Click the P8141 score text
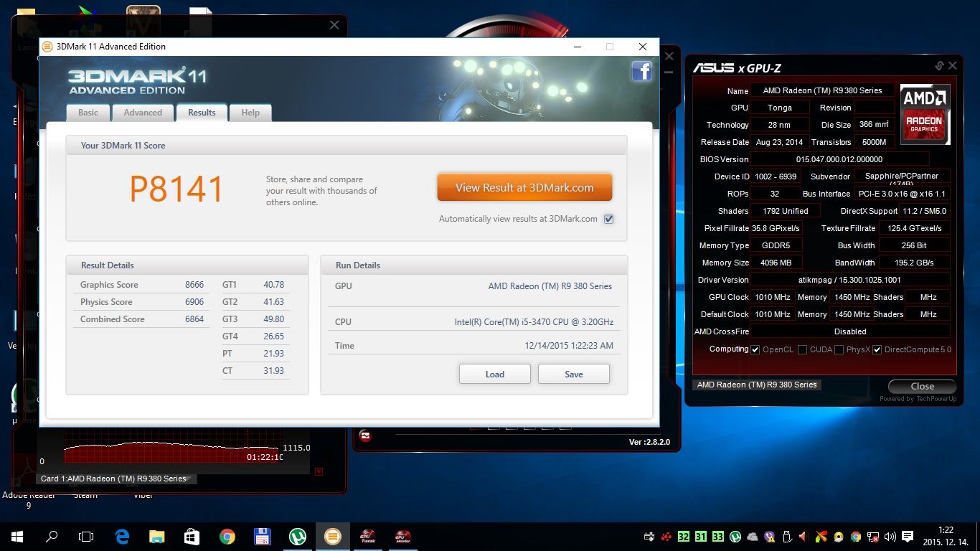The height and width of the screenshot is (551, 980). click(x=176, y=189)
